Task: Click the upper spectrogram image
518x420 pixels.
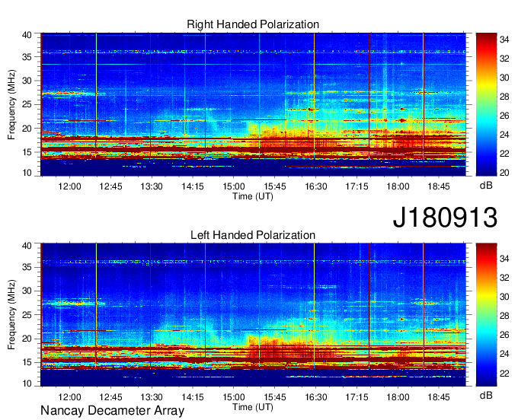Action: pyautogui.click(x=254, y=104)
